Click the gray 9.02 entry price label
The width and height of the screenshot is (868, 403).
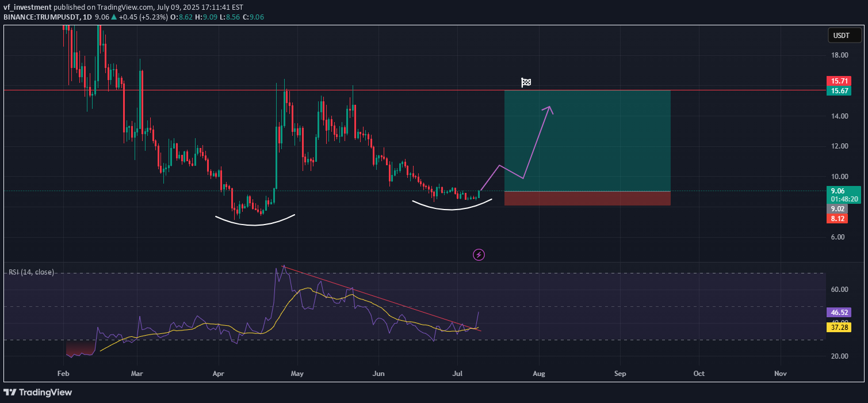[836, 209]
